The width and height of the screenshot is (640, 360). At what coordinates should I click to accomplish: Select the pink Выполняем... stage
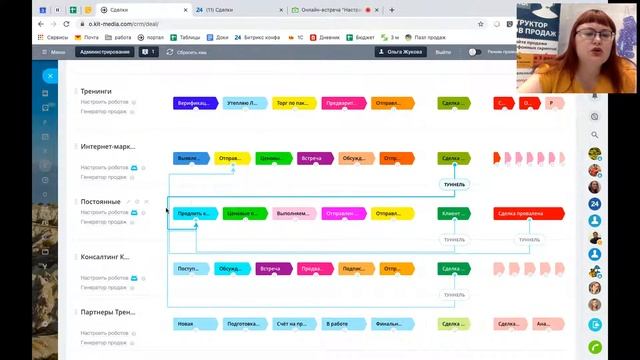(294, 213)
